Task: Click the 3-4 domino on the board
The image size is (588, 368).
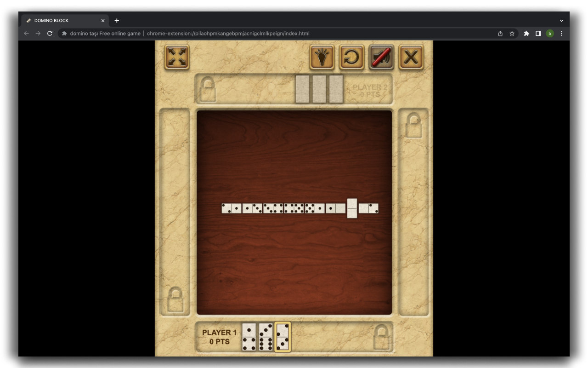Action: (273, 208)
